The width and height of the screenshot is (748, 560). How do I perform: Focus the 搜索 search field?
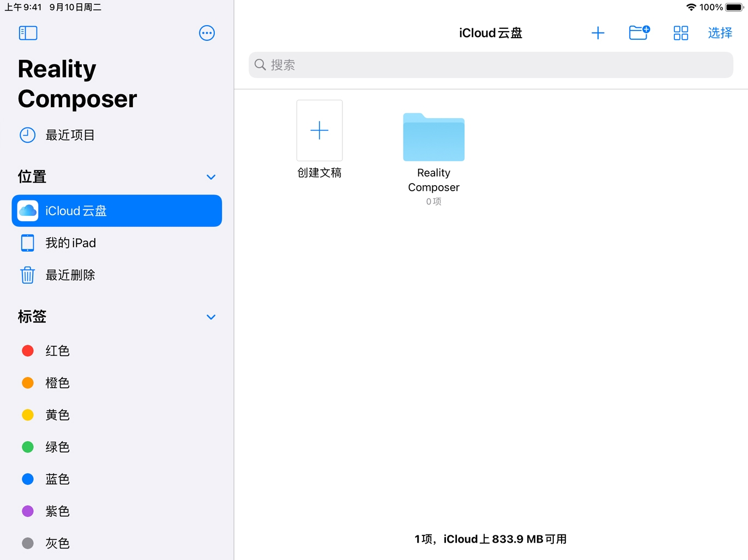pyautogui.click(x=491, y=65)
